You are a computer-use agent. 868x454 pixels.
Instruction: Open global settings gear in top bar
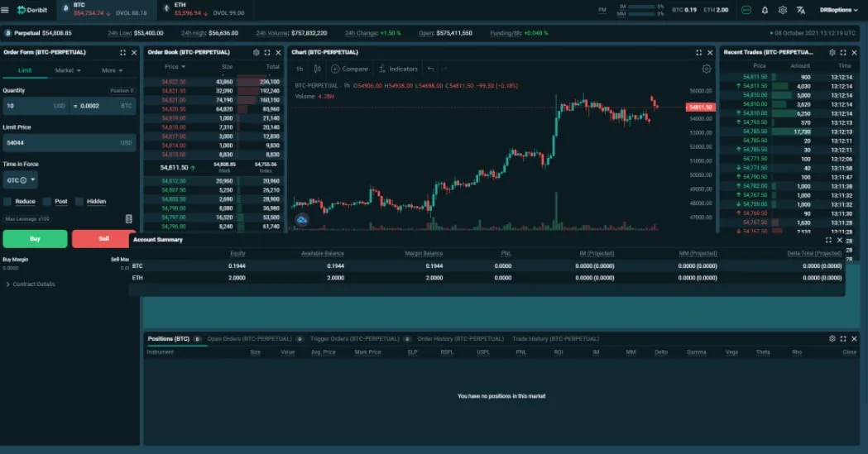(x=782, y=10)
